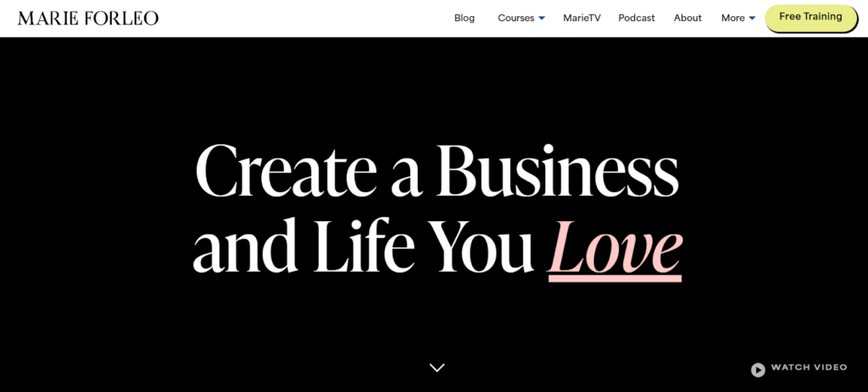Visit the About page
868x392 pixels.
coord(687,18)
